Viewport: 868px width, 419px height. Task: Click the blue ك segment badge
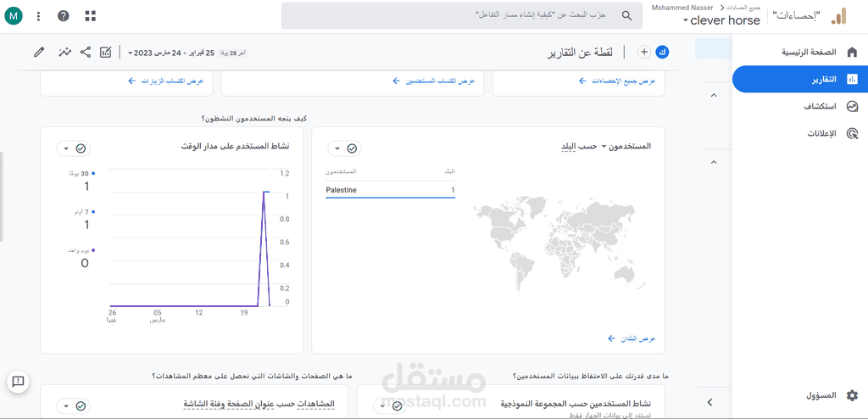click(x=662, y=52)
